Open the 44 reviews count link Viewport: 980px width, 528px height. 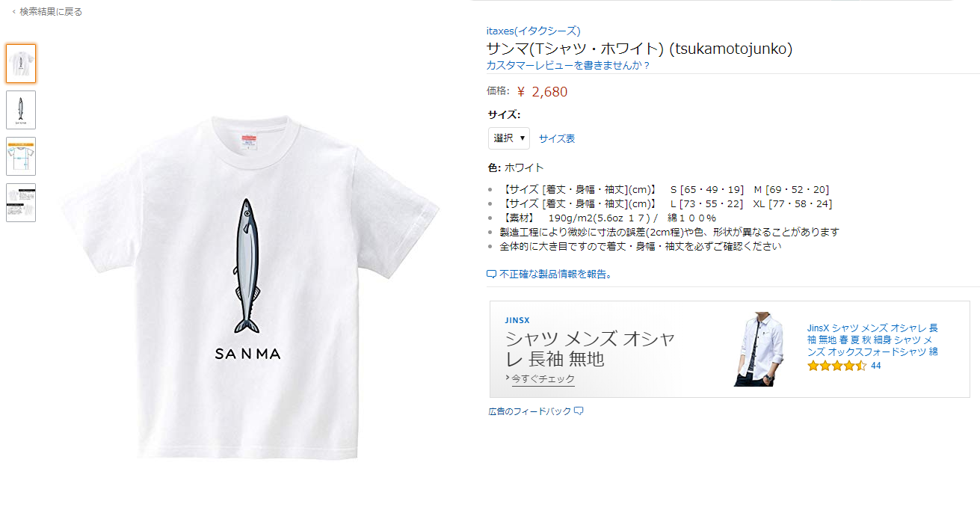(876, 366)
